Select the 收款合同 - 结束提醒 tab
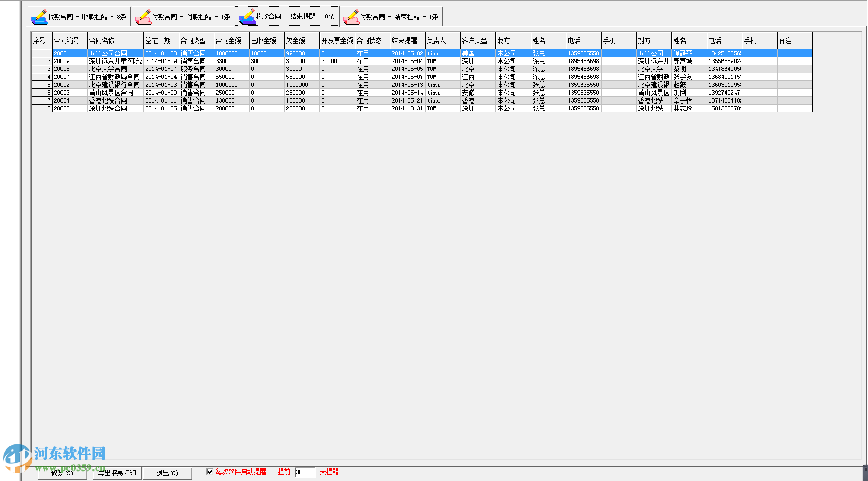The width and height of the screenshot is (868, 481). coord(286,16)
